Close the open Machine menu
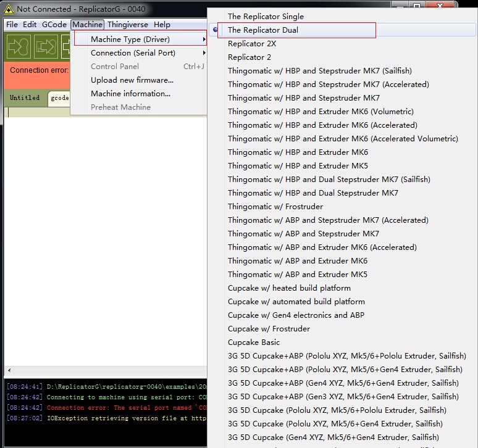 [87, 24]
